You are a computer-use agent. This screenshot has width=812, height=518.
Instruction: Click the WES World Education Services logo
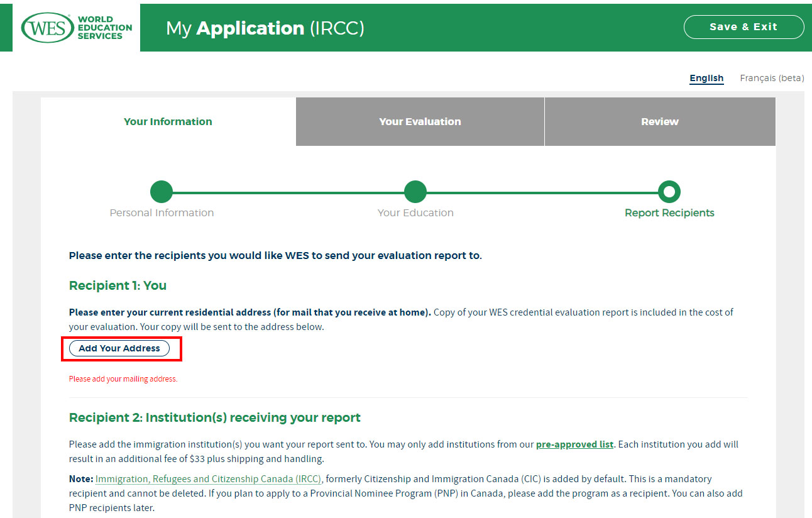pyautogui.click(x=77, y=28)
